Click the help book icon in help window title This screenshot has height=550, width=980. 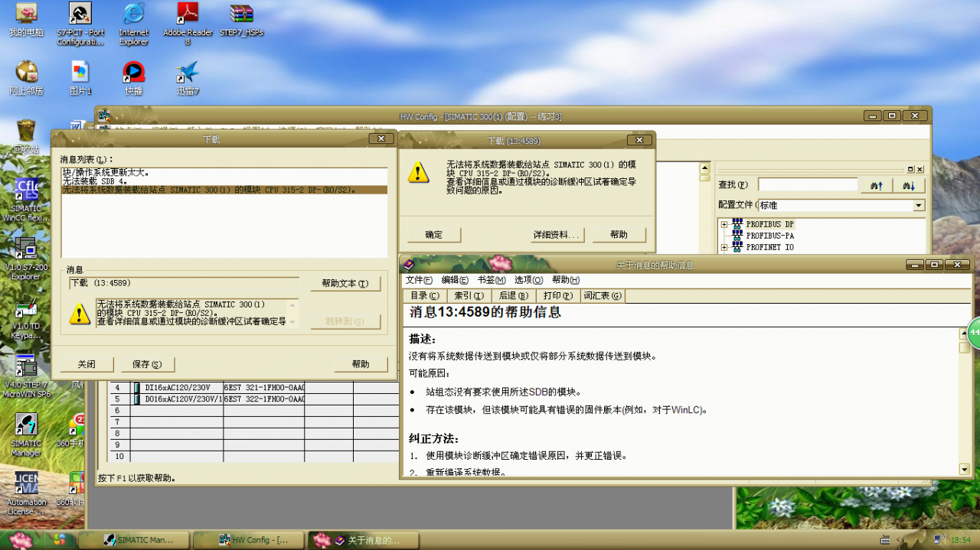(x=409, y=265)
